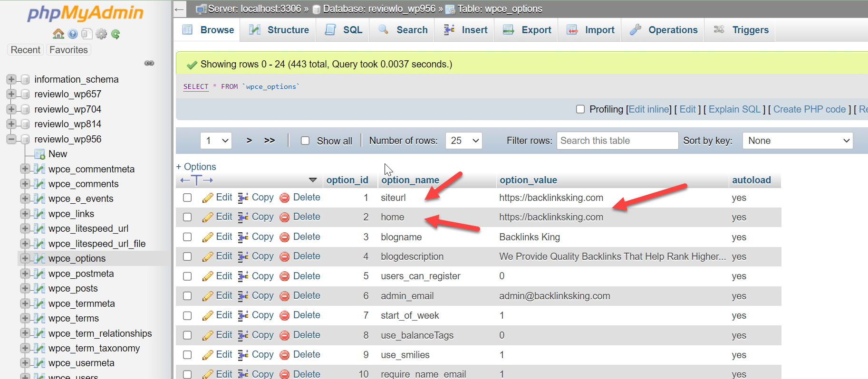Click the Explain SQL link

pyautogui.click(x=734, y=109)
